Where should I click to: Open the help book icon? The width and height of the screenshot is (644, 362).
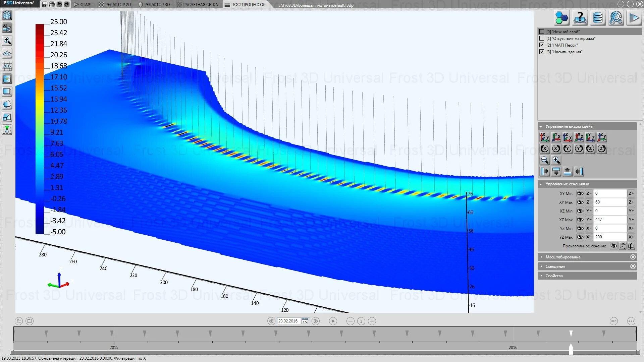580,18
